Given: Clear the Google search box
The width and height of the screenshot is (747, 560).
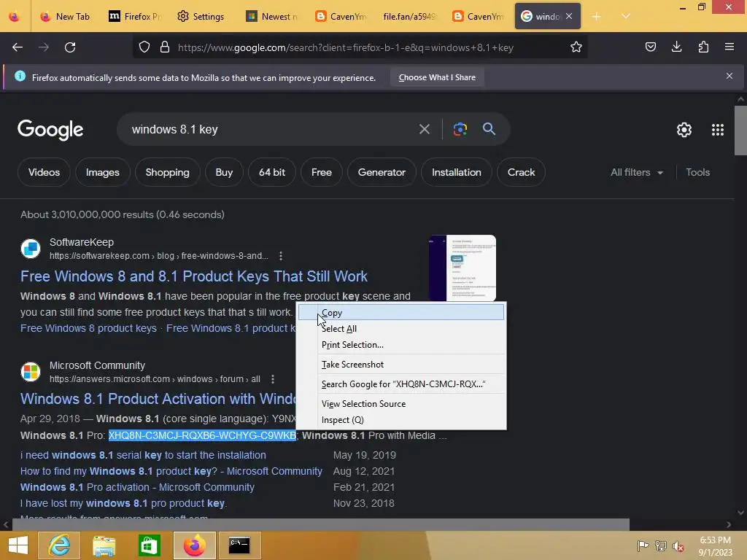Looking at the screenshot, I should coord(424,129).
